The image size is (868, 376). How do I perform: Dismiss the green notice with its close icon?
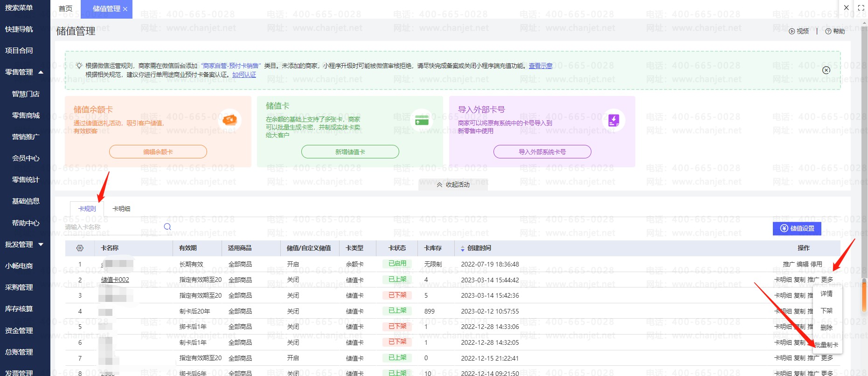826,70
